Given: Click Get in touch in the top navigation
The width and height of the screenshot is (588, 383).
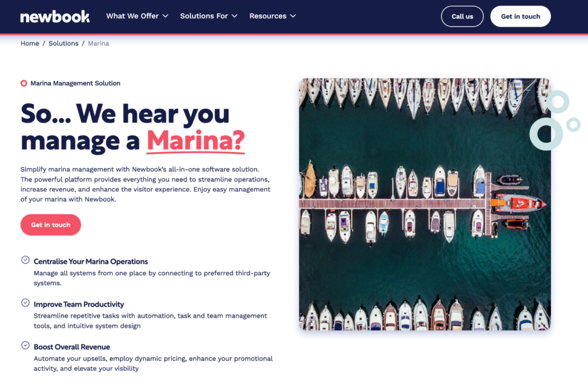Looking at the screenshot, I should coord(521,16).
